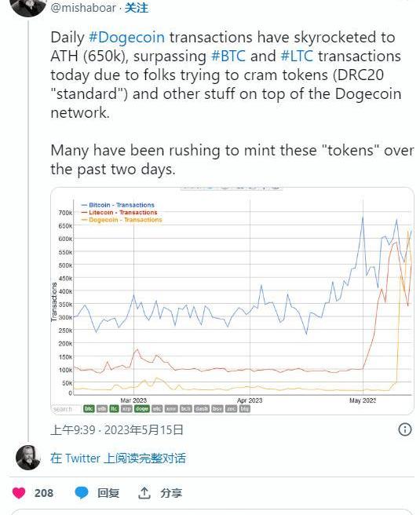This screenshot has height=515, width=420.
Task: Enable the xrp coin filter
Action: [126, 408]
